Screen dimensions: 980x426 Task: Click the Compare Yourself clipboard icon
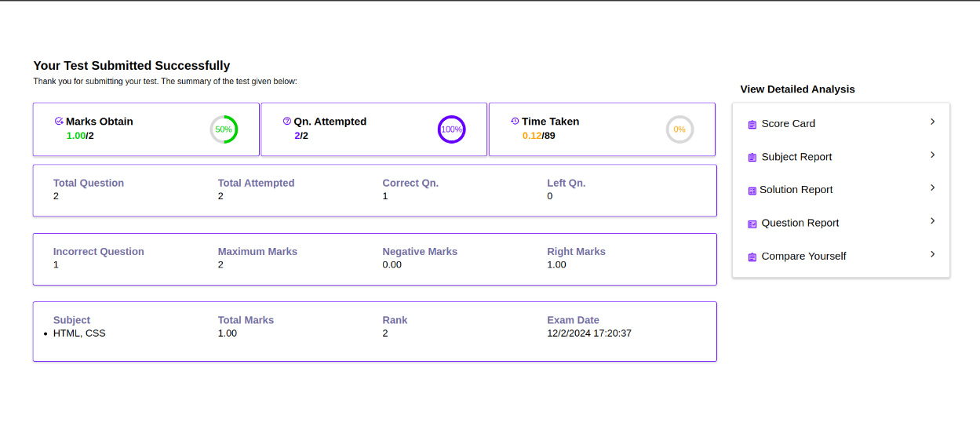(x=752, y=257)
